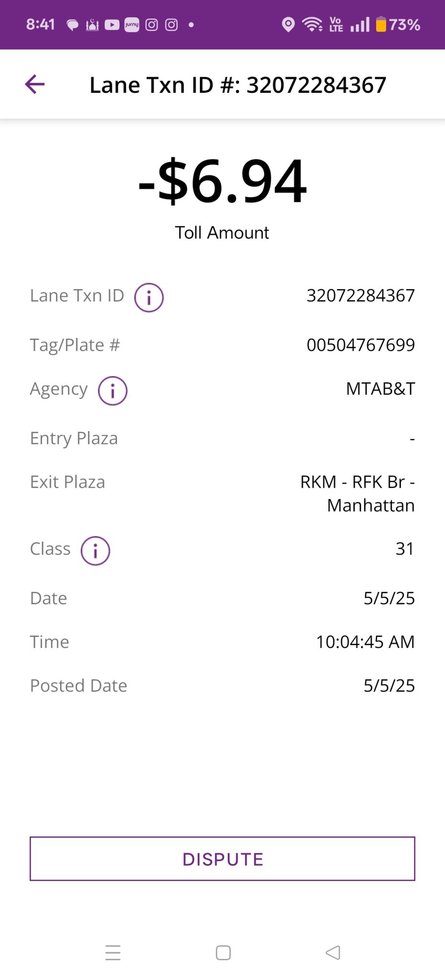The height and width of the screenshot is (980, 445).
Task: Tap the header Lane Txn ID title
Action: pyautogui.click(x=238, y=85)
